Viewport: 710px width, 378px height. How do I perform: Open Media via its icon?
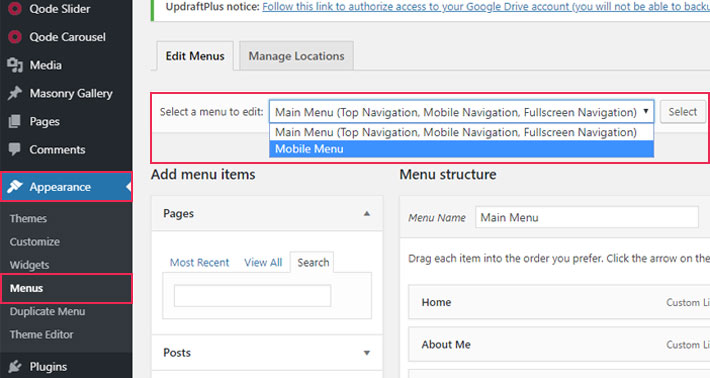[15, 65]
